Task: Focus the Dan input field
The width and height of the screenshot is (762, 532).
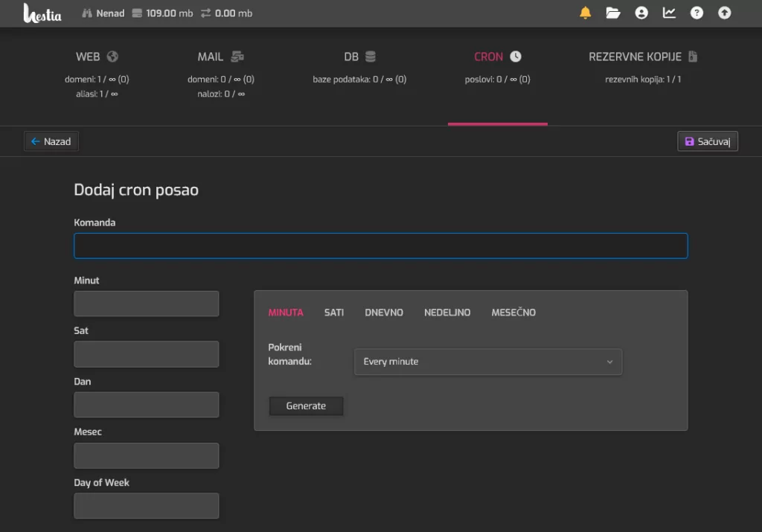Action: [147, 405]
